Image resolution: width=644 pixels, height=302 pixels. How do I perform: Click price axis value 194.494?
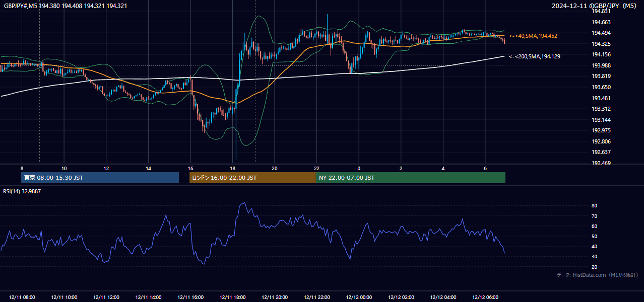pyautogui.click(x=601, y=33)
